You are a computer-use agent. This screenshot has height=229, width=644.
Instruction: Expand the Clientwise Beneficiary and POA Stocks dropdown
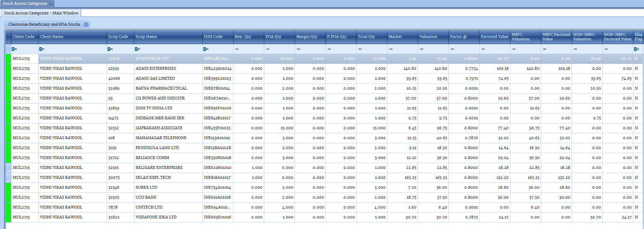pos(86,24)
